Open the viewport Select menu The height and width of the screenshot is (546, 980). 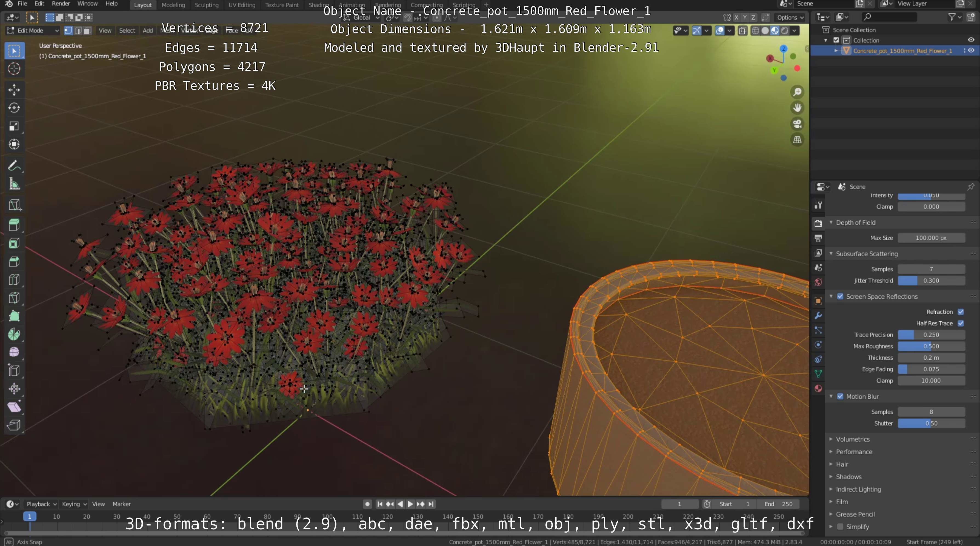[x=127, y=30]
